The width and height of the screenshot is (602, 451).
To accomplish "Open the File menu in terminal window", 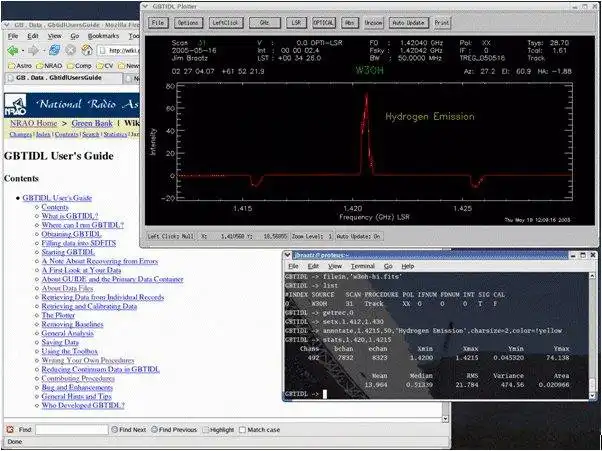I will pyautogui.click(x=293, y=266).
